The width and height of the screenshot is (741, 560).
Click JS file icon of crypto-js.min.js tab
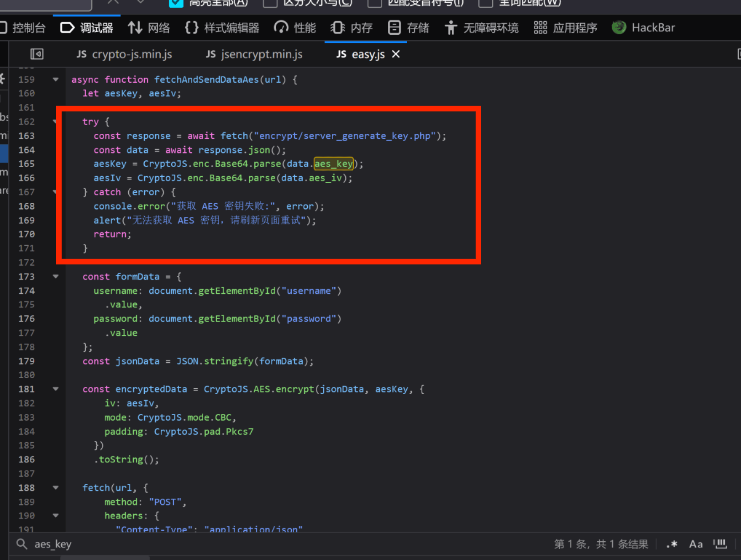point(82,54)
